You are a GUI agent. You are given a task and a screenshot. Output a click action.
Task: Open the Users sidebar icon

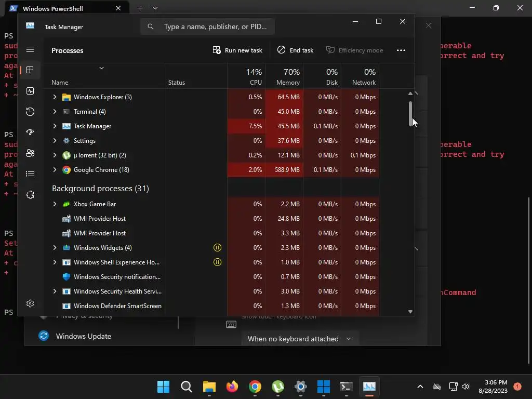point(30,153)
